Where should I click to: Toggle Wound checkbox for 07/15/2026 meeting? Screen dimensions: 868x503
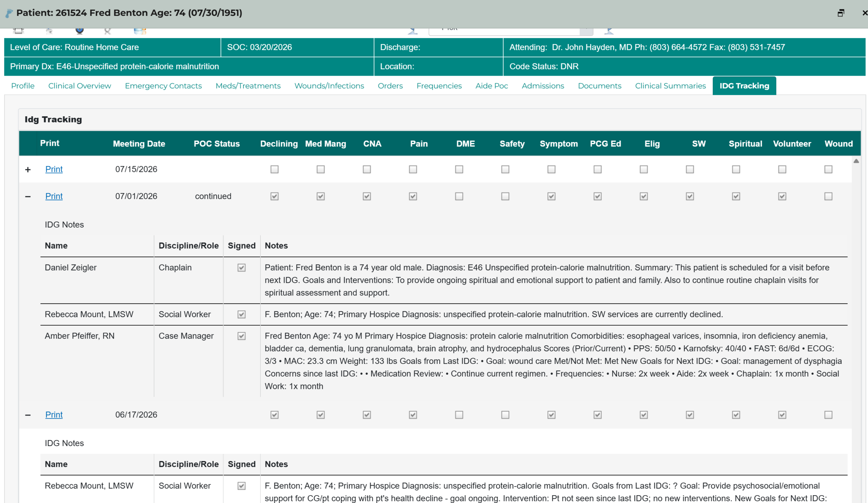pos(828,169)
